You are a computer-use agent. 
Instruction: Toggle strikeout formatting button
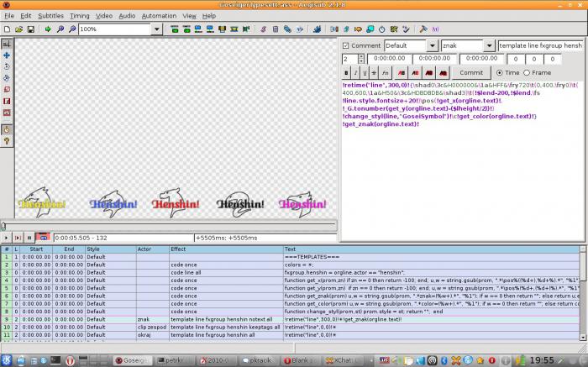pos(374,73)
